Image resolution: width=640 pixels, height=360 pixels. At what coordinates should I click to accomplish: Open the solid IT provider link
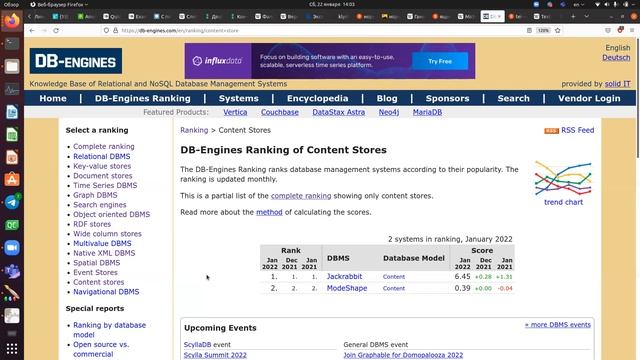point(618,84)
